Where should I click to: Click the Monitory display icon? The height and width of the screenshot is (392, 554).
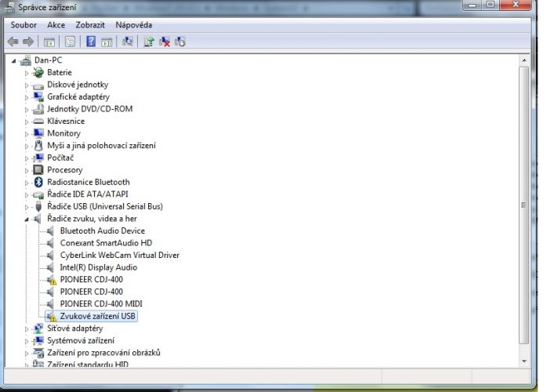[x=38, y=133]
